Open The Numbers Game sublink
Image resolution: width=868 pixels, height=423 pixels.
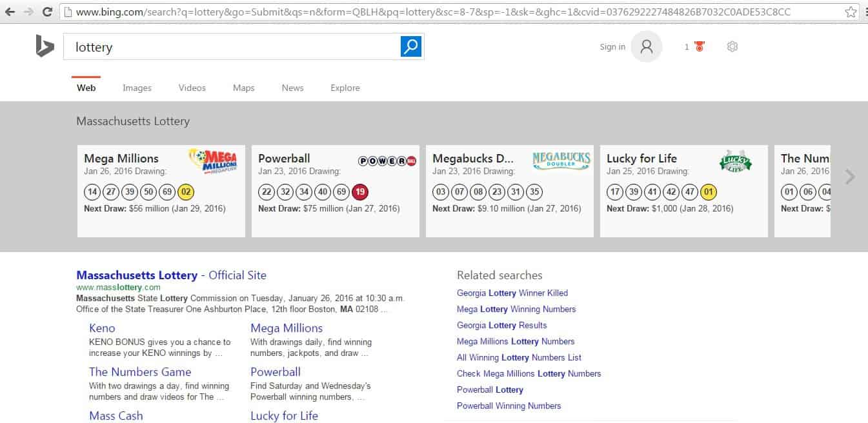tap(140, 372)
